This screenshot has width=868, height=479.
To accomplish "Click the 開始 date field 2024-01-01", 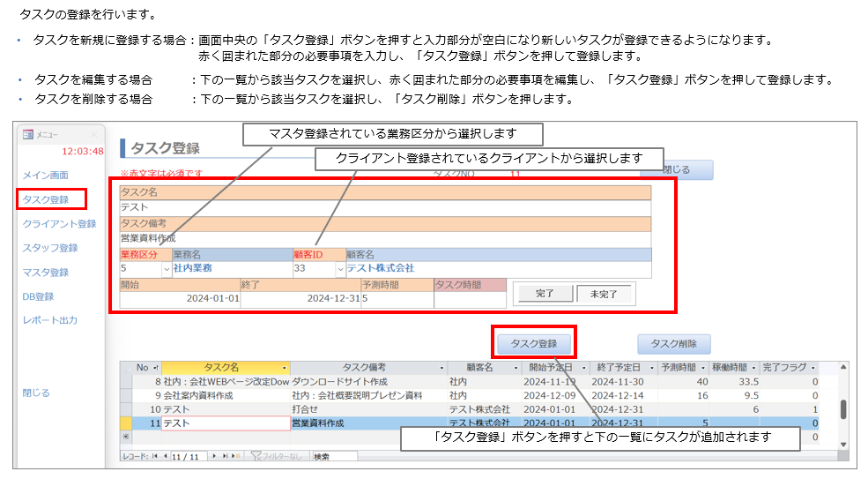I will coord(180,299).
